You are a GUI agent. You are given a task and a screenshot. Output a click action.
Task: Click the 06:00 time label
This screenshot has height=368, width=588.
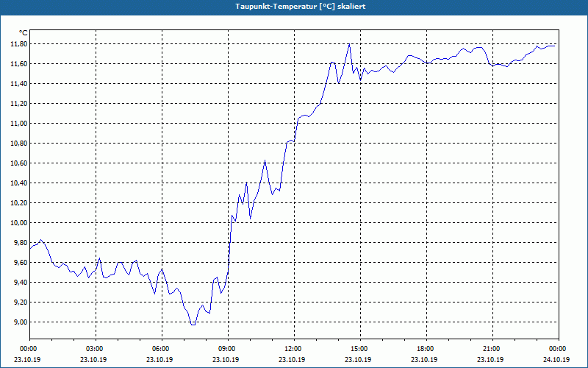coord(162,349)
